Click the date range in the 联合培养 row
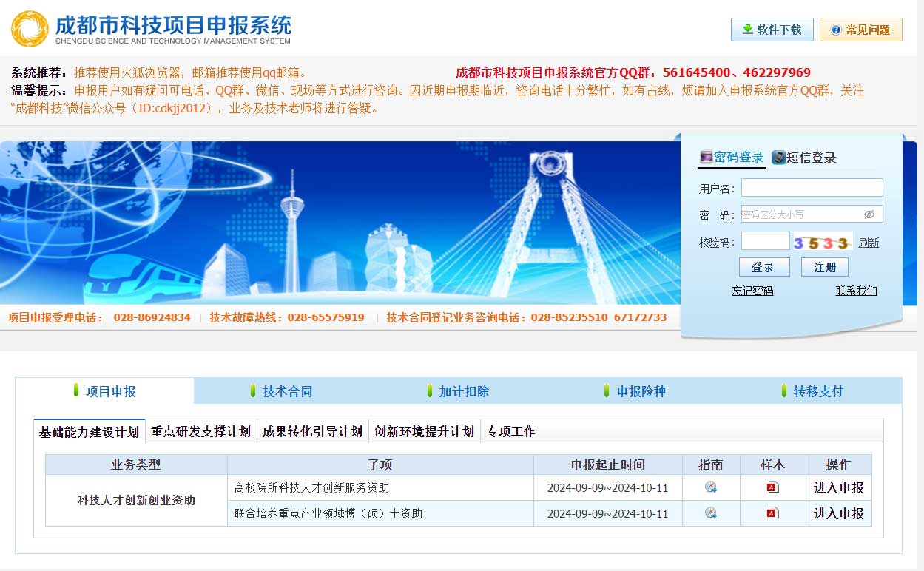 point(607,513)
